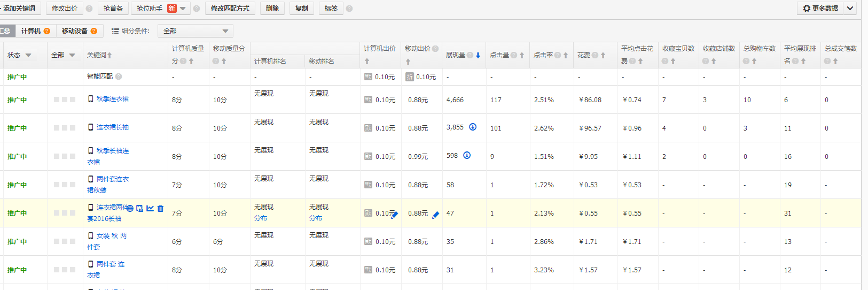Screen dimensions: 868x290
Task: Click label squares in 秋季连衣裙 row
Action: tap(65, 100)
